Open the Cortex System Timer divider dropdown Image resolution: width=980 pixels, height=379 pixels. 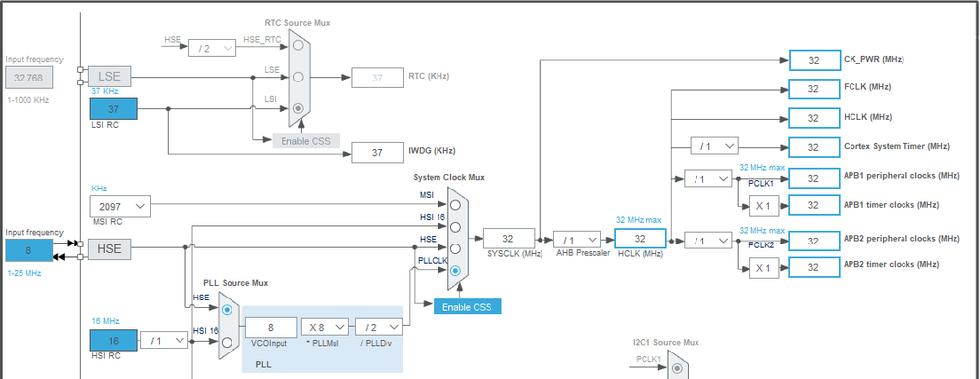coord(714,146)
